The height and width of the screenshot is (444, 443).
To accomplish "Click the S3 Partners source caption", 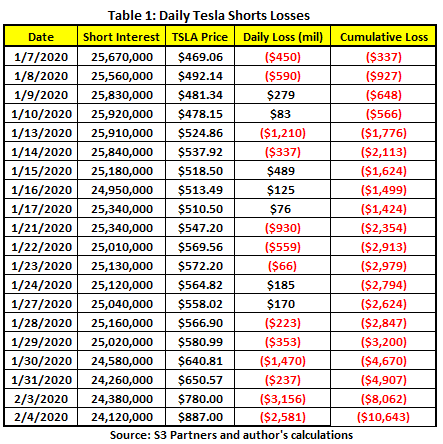I will 231,435.
